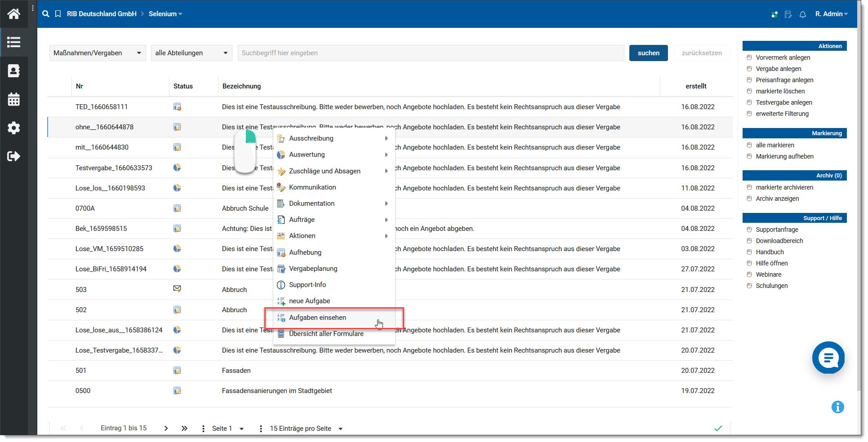The image size is (868, 442).
Task: Click the notification bell icon
Action: click(x=802, y=14)
